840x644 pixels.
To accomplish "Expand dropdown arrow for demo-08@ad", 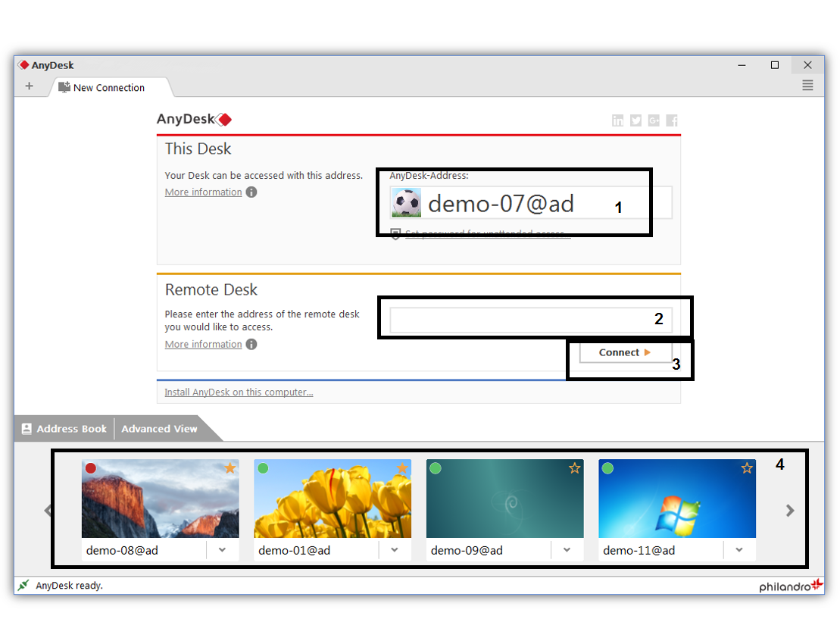I will pos(222,550).
